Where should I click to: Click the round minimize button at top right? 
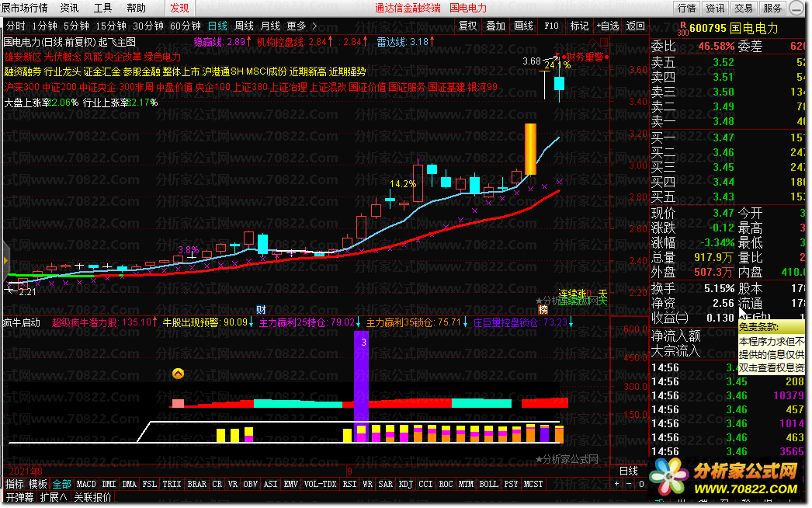tap(796, 9)
